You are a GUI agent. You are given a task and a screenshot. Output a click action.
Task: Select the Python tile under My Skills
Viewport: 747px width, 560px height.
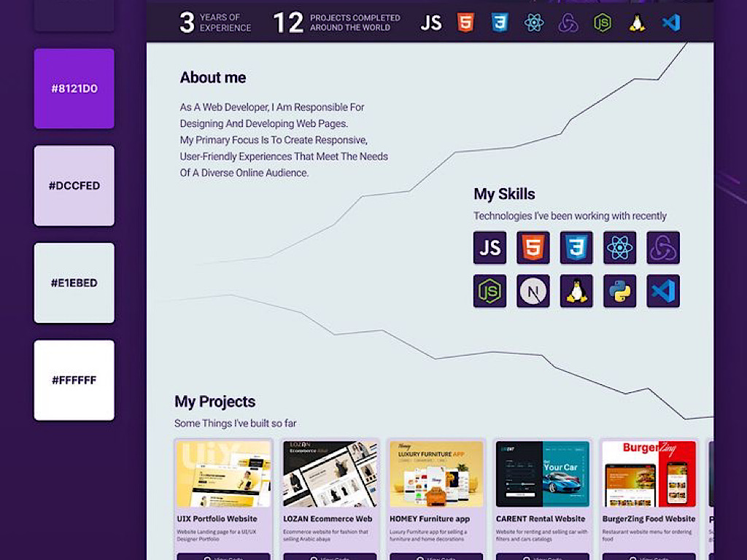coord(620,291)
